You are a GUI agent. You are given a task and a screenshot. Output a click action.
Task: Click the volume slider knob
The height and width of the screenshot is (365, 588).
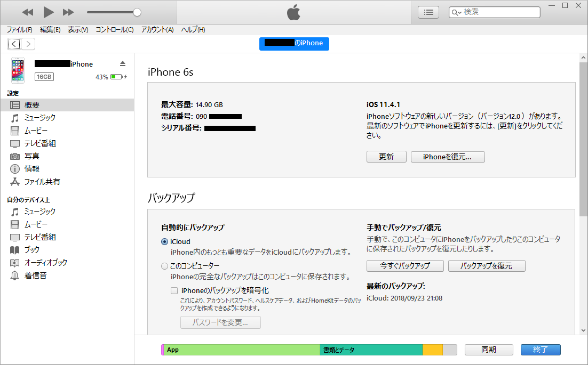pyautogui.click(x=137, y=12)
